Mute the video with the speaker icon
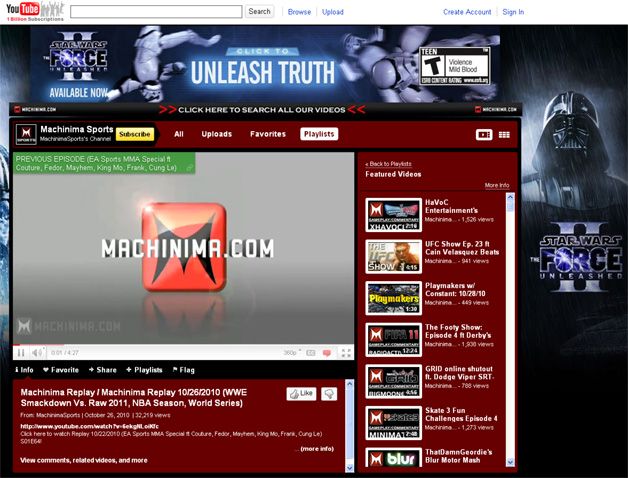The width and height of the screenshot is (628, 478). pyautogui.click(x=37, y=353)
